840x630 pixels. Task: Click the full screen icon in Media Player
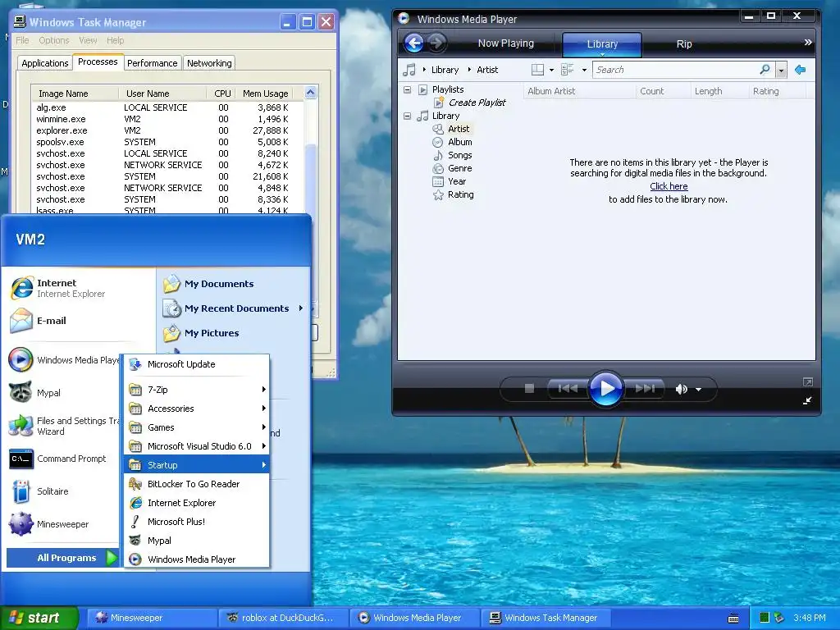(x=808, y=382)
